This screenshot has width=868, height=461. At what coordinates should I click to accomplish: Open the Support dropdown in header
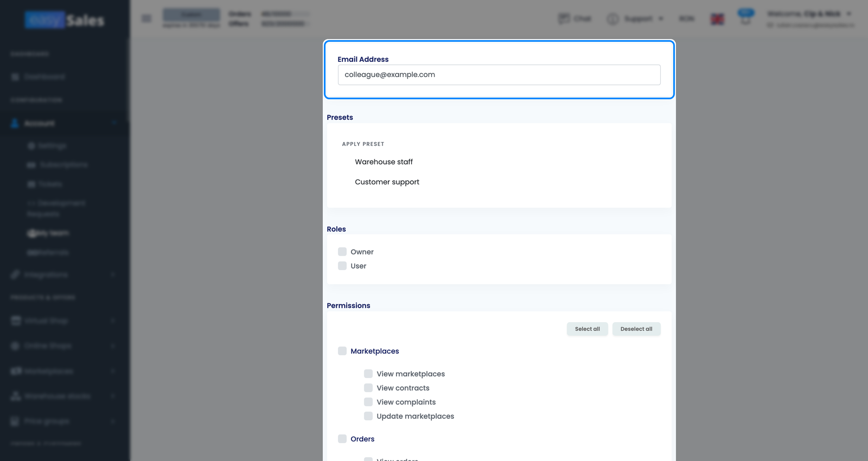click(635, 18)
